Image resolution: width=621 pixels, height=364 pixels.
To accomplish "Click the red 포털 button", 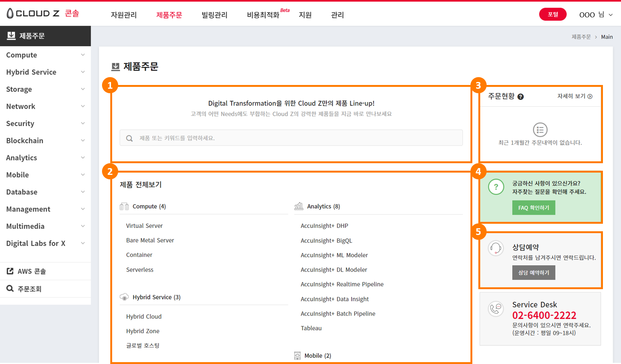I will click(553, 14).
